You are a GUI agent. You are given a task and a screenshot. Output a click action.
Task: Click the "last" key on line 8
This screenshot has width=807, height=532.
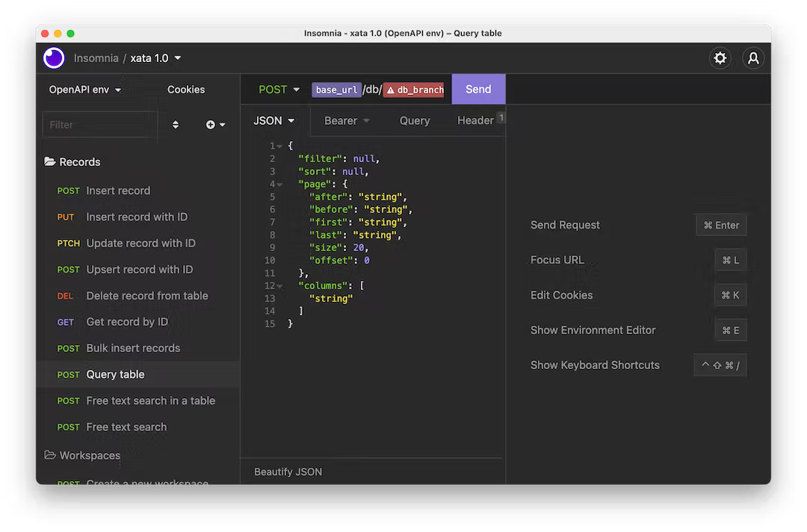tap(325, 235)
